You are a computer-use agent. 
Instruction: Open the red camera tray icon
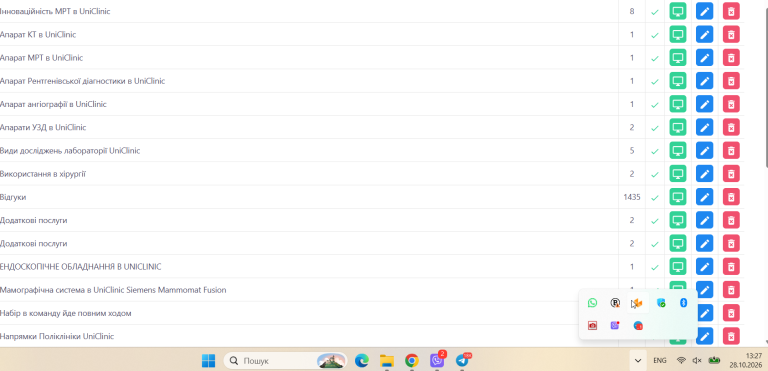coord(592,325)
